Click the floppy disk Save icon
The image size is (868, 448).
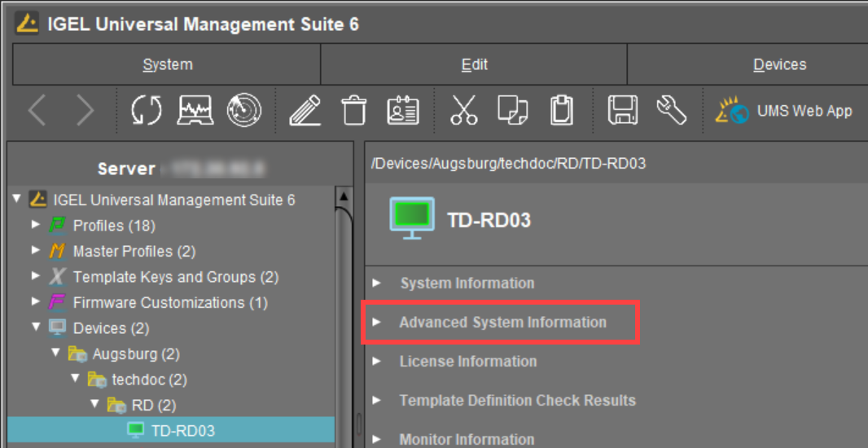tap(623, 111)
